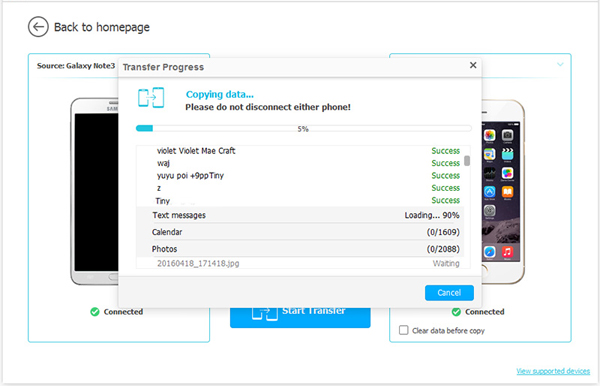This screenshot has width=600, height=386.
Task: Click the 'Loading... 90%' status
Action: click(x=432, y=215)
